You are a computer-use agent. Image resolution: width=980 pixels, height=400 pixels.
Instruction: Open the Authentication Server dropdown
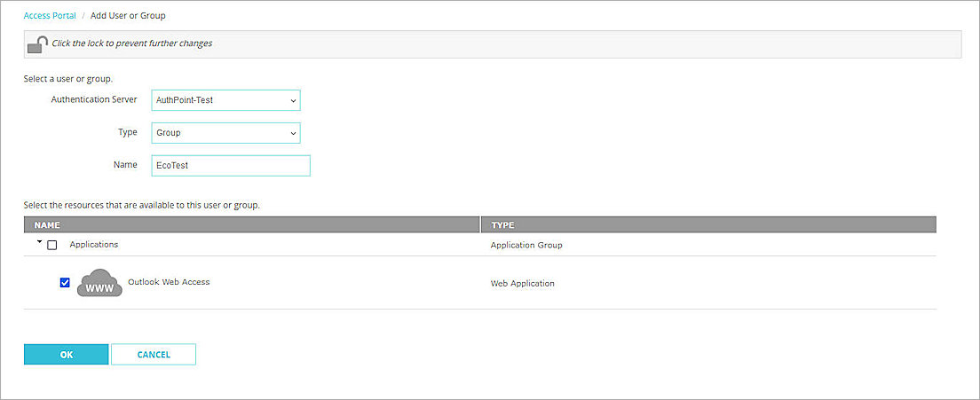pos(225,100)
